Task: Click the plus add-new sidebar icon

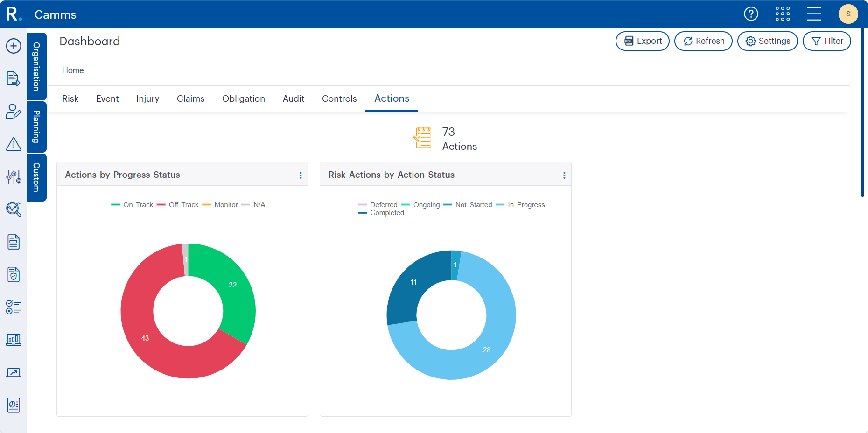Action: (14, 46)
